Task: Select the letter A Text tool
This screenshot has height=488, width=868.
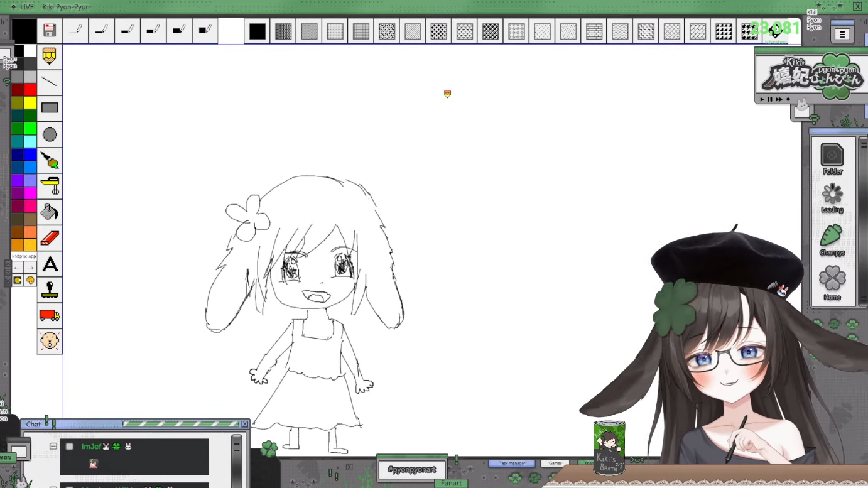Action: [50, 264]
